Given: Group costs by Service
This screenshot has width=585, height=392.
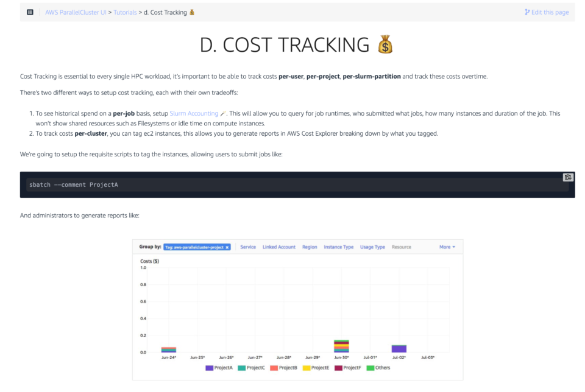Looking at the screenshot, I should pos(248,247).
